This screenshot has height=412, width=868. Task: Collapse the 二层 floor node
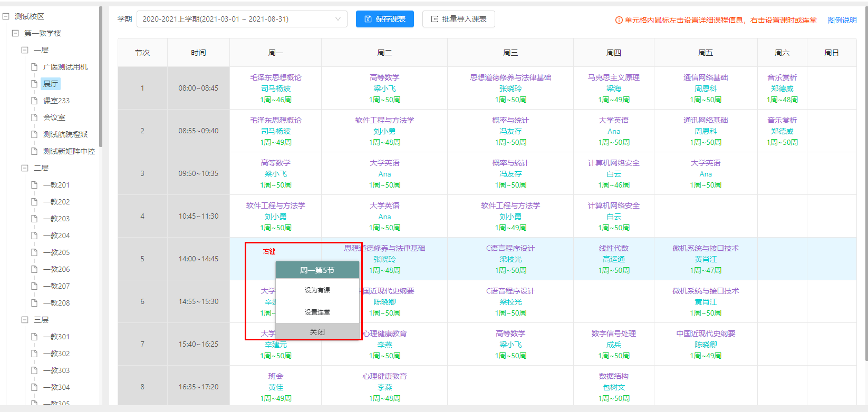pyautogui.click(x=25, y=168)
